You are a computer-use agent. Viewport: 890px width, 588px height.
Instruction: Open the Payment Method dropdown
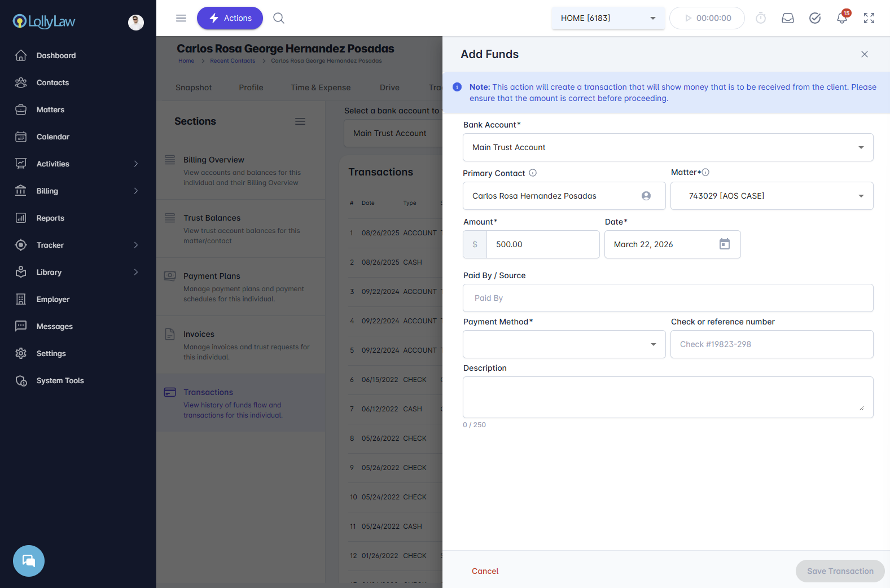click(653, 344)
